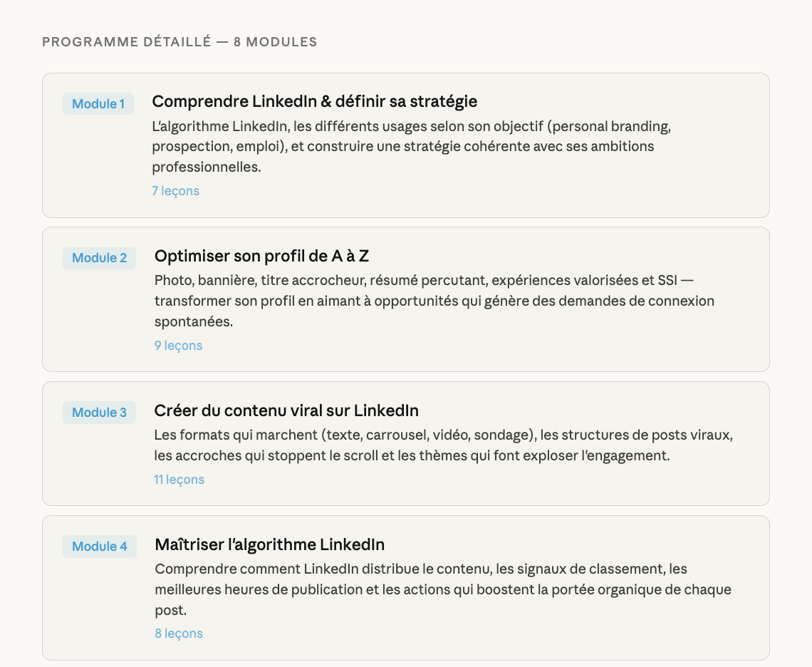Click the 'Programme détaillé — 8 modules' heading
Image resolution: width=812 pixels, height=667 pixels.
[179, 42]
